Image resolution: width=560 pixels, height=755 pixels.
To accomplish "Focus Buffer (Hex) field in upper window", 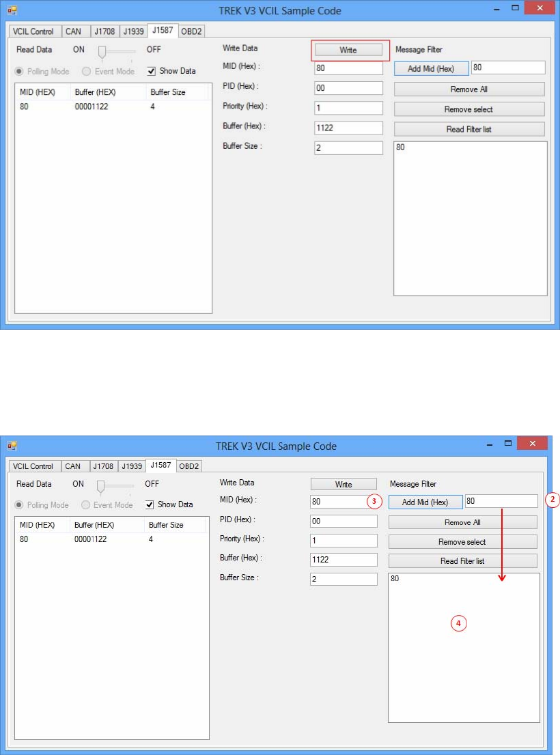I will coord(348,128).
